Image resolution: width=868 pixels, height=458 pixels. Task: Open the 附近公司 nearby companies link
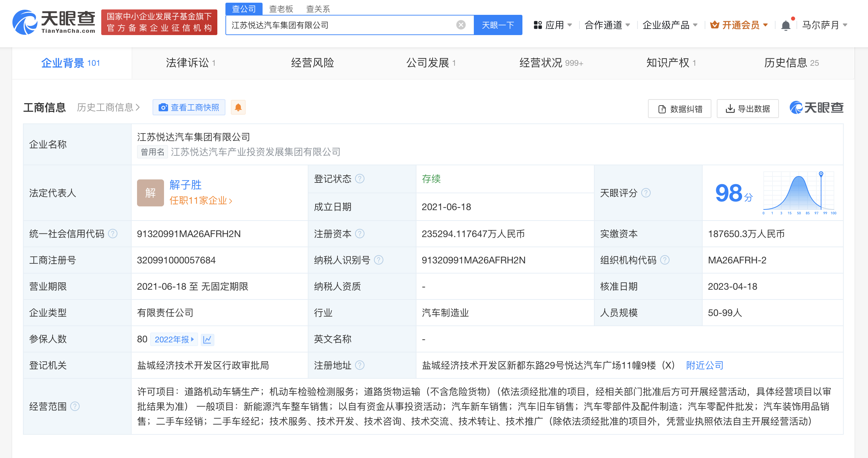pos(704,365)
